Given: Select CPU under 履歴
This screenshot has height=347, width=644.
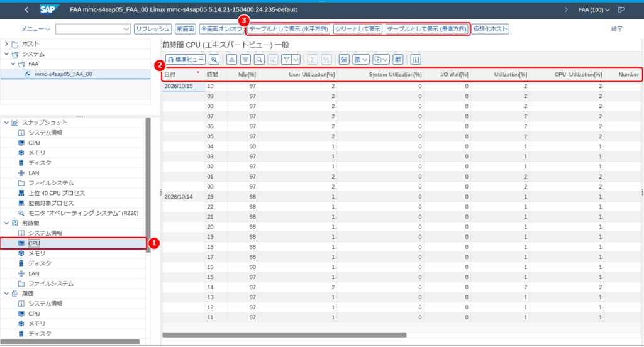Looking at the screenshot, I should click(34, 314).
